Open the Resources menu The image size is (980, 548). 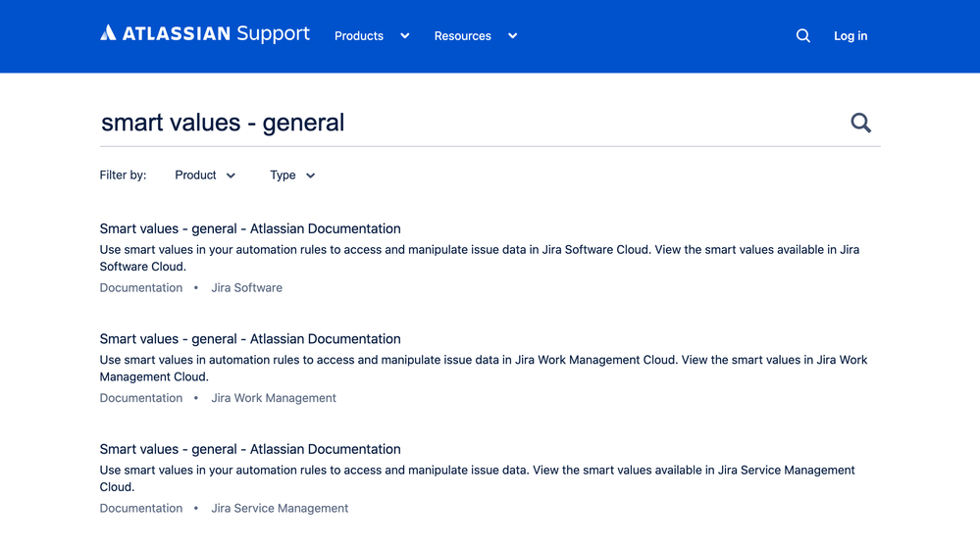click(x=463, y=36)
